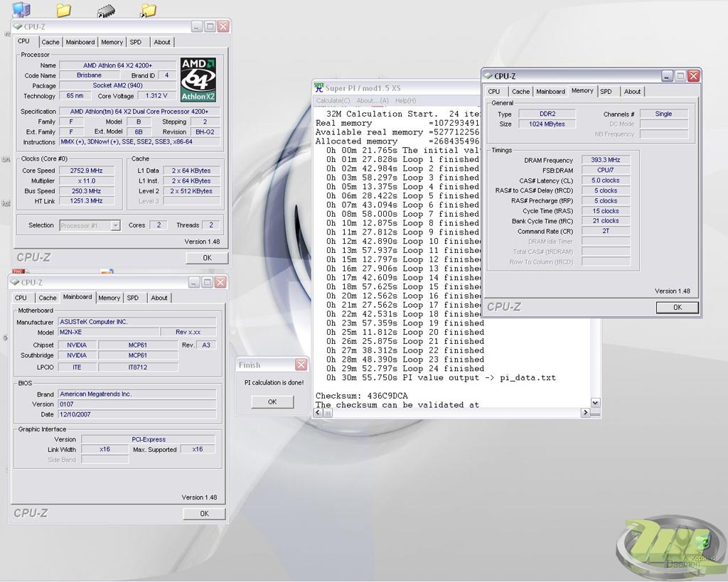Open the Memory tab in the CPU-Z processor window

tap(112, 42)
